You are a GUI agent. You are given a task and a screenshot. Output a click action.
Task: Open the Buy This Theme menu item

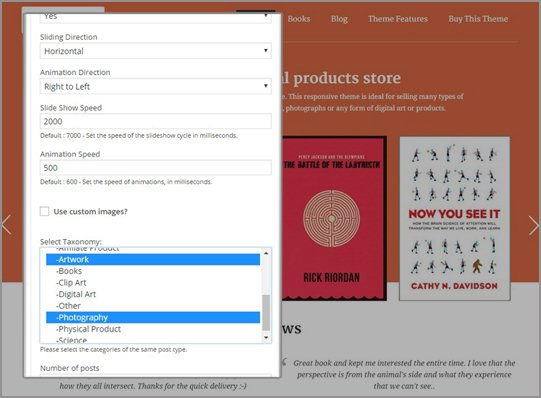coord(478,19)
